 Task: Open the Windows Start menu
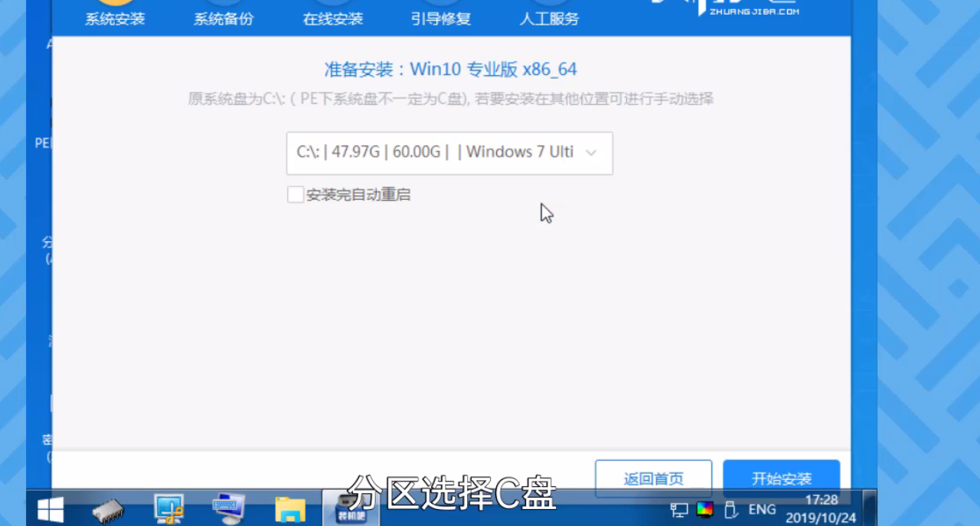(51, 508)
